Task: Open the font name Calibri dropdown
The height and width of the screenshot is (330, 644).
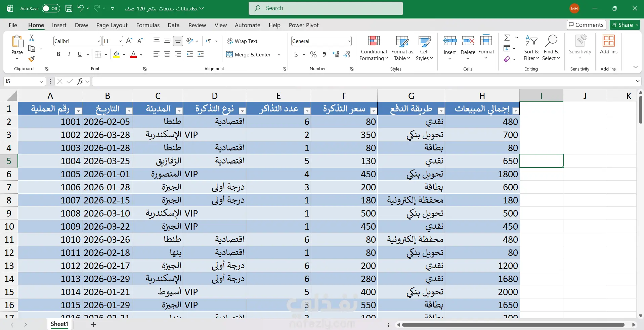Action: point(99,41)
